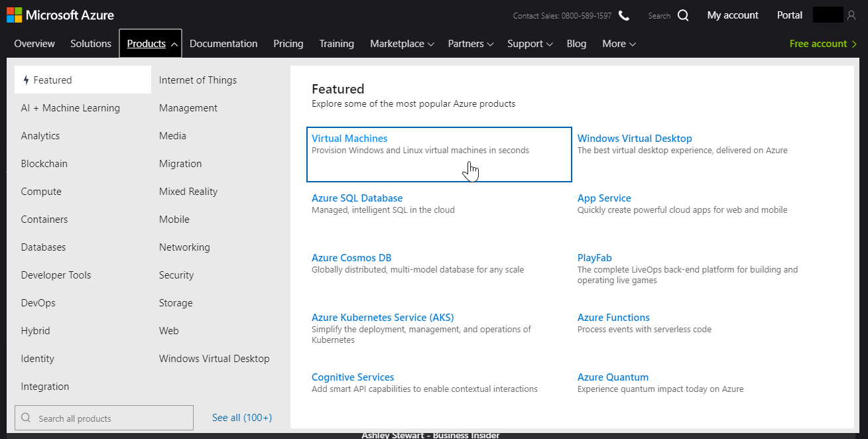868x439 pixels.
Task: Click Contact Sales phone number text
Action: 562,16
